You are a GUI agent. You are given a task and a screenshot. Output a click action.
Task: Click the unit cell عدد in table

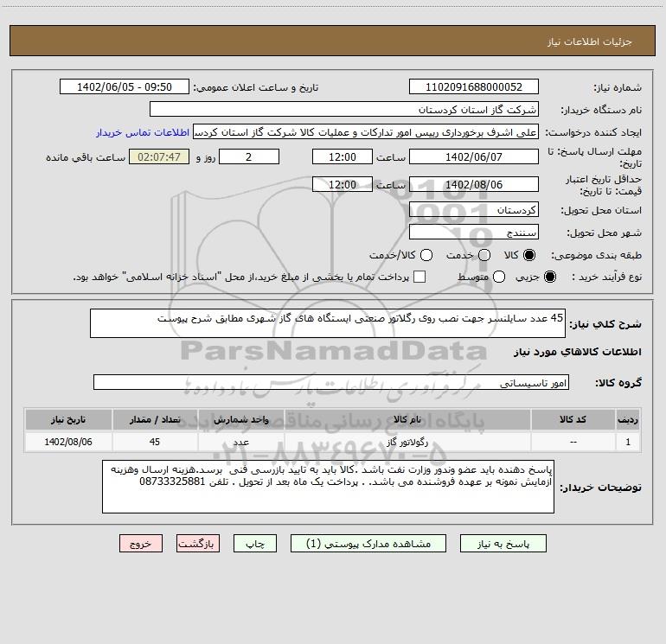point(240,442)
